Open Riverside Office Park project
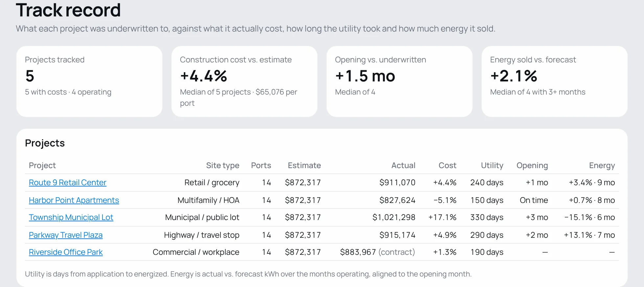The width and height of the screenshot is (644, 287). tap(66, 252)
